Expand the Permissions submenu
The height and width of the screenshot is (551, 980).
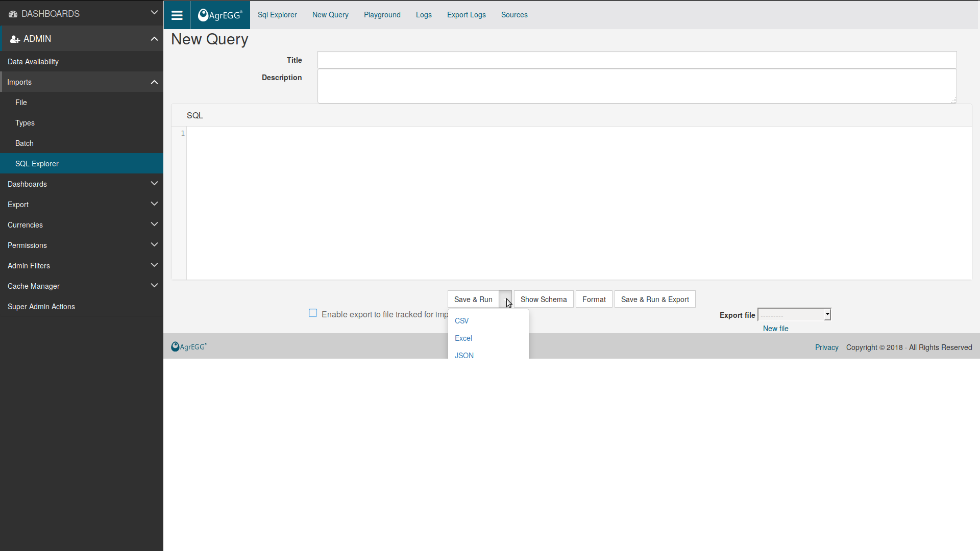pos(154,245)
